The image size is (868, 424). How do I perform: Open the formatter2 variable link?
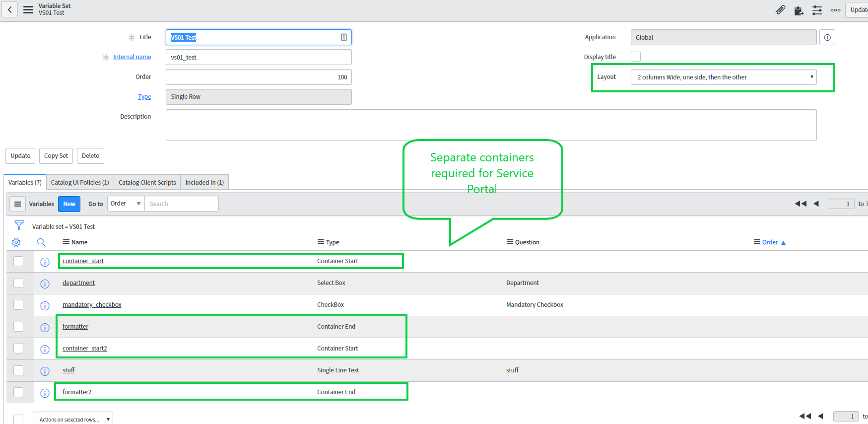click(77, 392)
